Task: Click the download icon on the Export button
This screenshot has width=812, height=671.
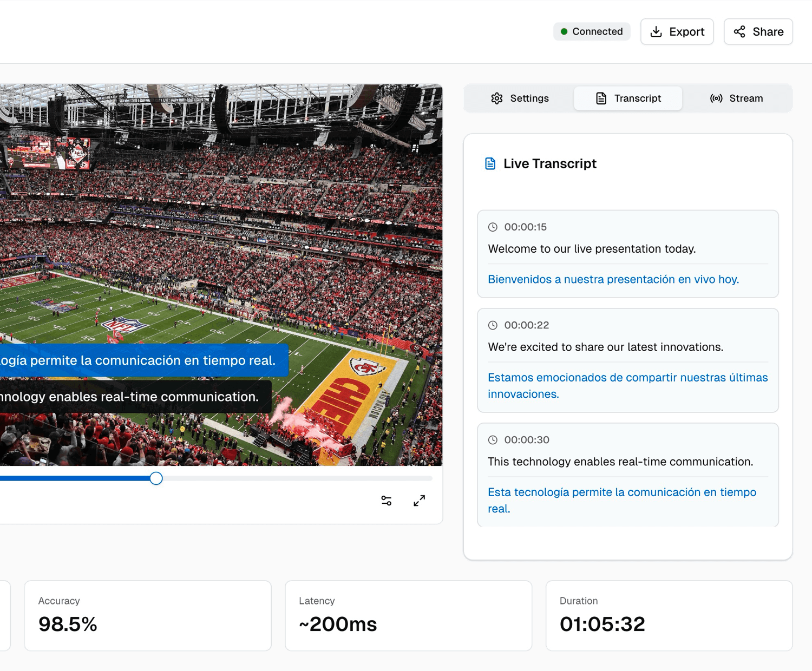Action: (x=656, y=31)
